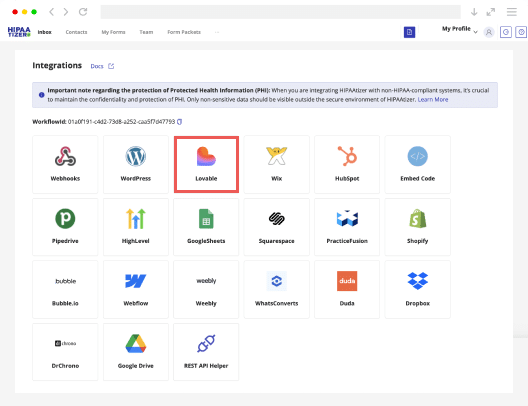Open the REST API Helper card

click(206, 352)
